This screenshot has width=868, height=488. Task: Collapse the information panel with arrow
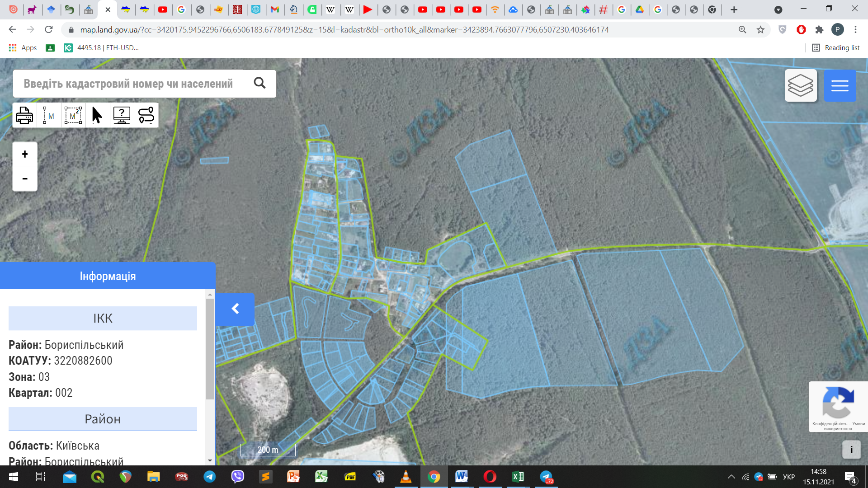point(235,309)
